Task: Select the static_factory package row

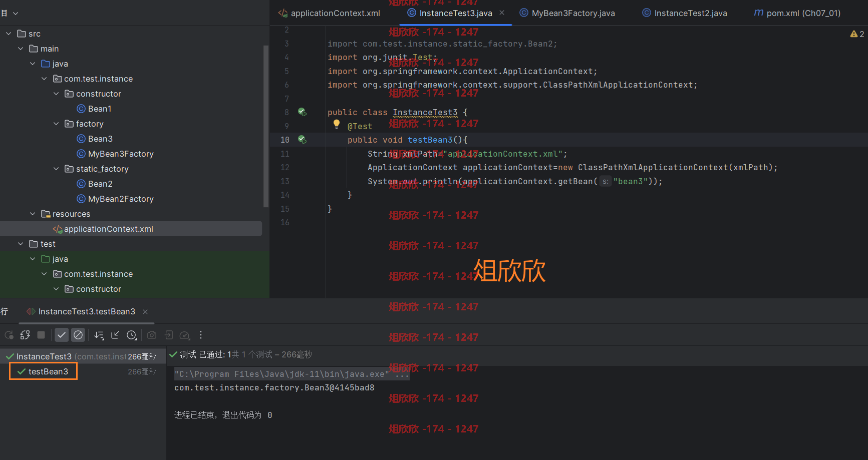Action: [131, 169]
